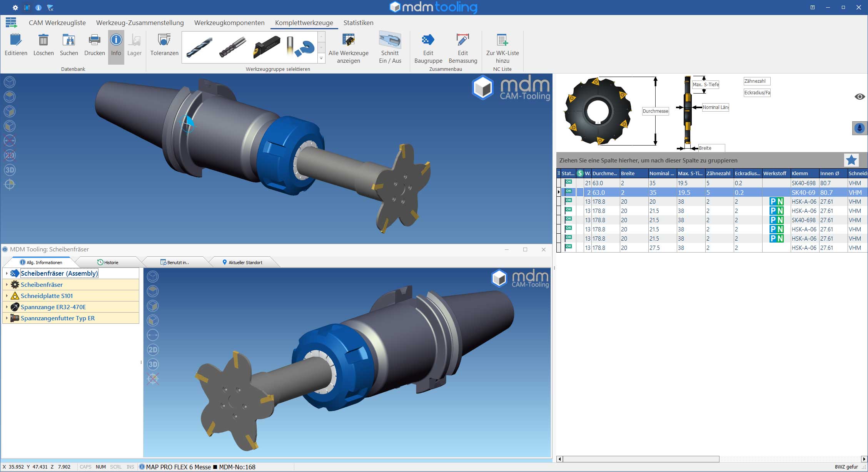Sort by the Zähnezahl column header

(x=718, y=173)
